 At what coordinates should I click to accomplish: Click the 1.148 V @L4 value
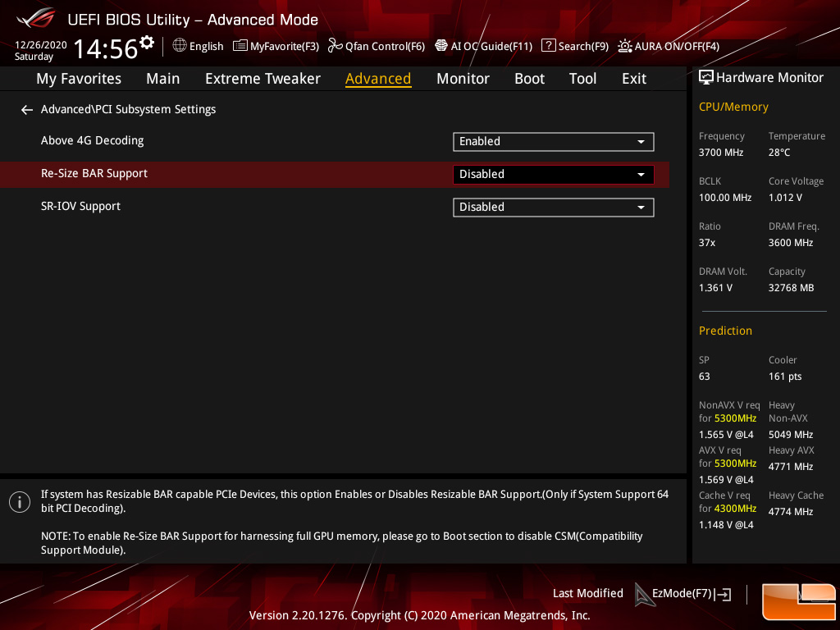pos(726,524)
